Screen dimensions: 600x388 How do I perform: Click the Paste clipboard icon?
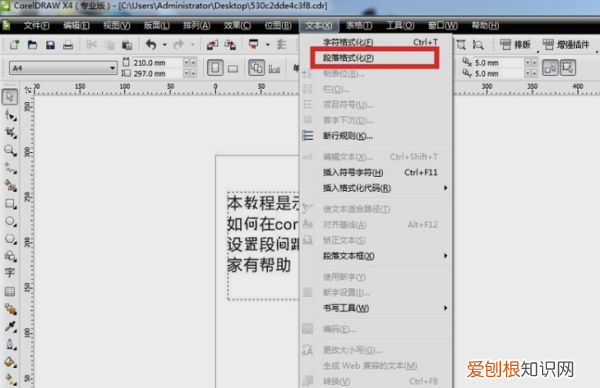(x=127, y=45)
